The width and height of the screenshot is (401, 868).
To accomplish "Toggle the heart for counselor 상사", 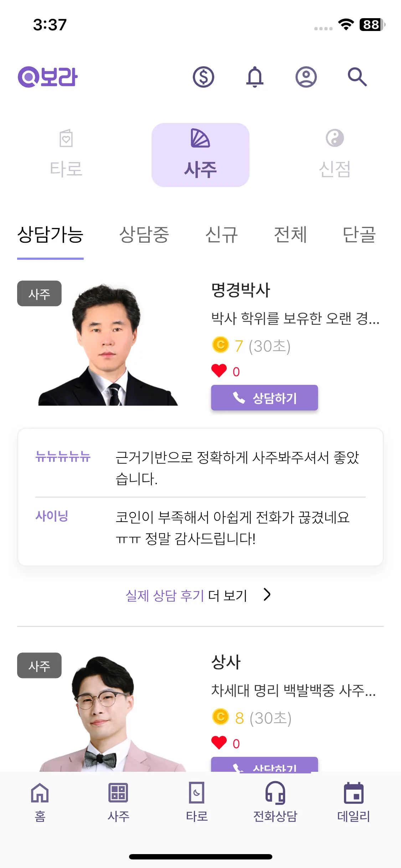I will (x=219, y=743).
